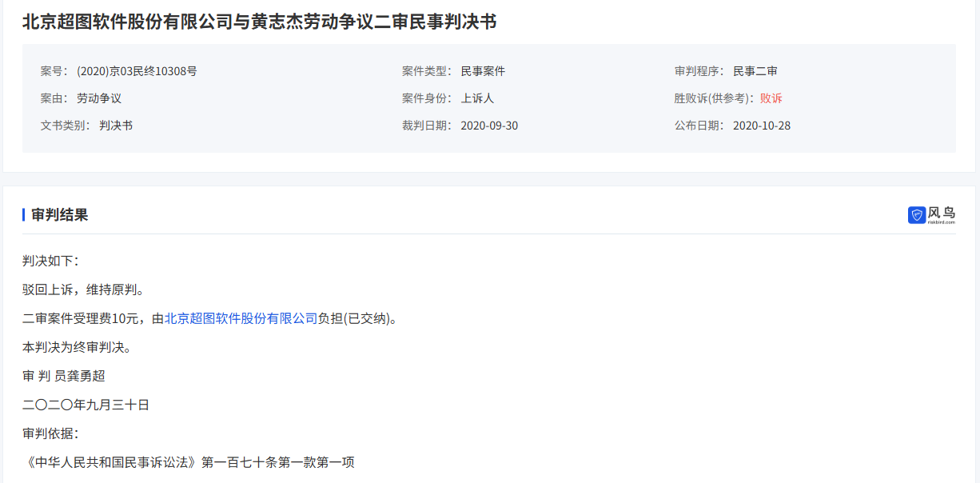Screen dimensions: 980x483
Task: Click the line 驳回上诉,维持原判。
Action: [83, 289]
